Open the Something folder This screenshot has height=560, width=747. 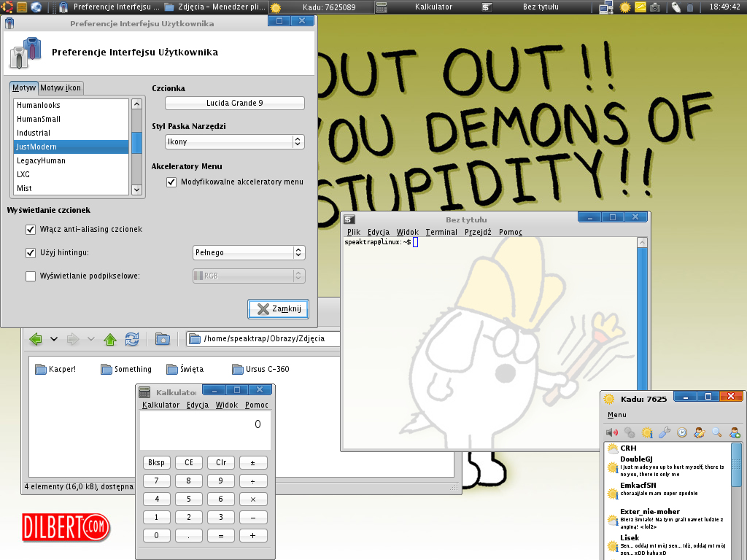pos(126,369)
